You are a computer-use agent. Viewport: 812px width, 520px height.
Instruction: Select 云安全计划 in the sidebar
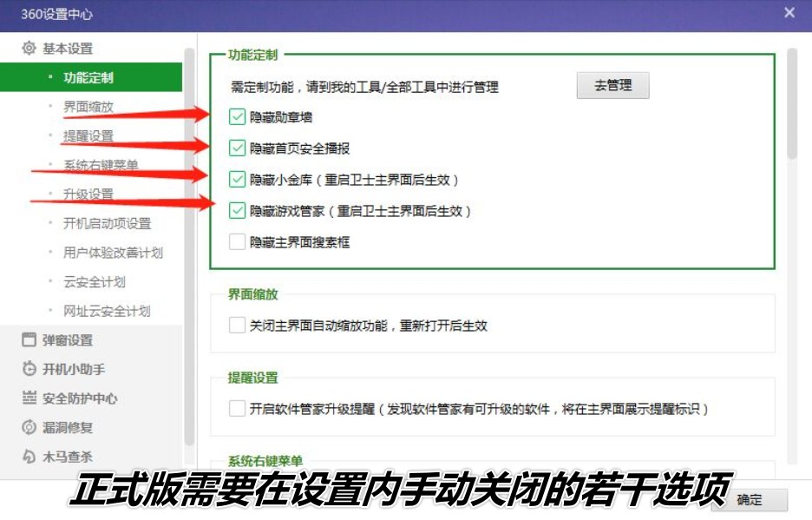pos(95,281)
